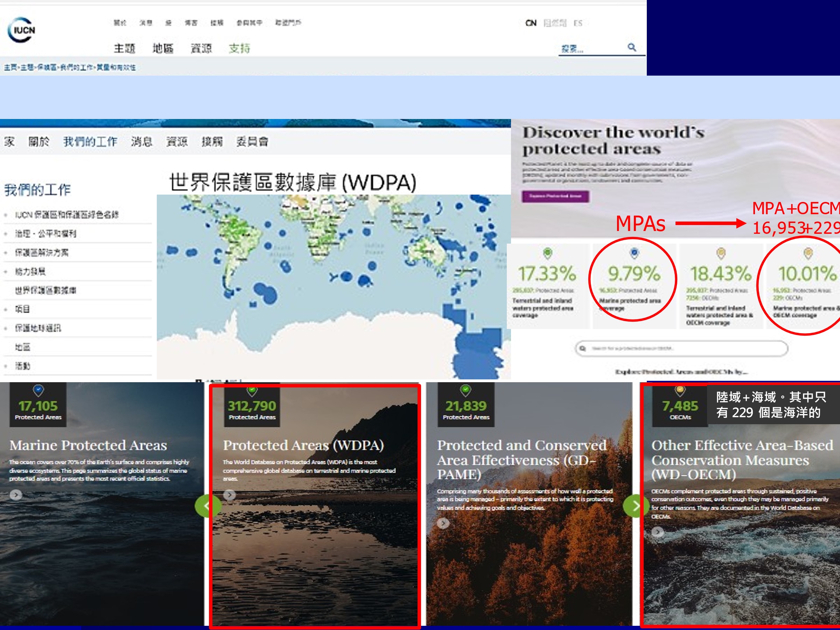This screenshot has width=840, height=630.
Task: Expand IUCN 保護區和保護區綠色名錄 sidebar item
Action: (6, 215)
